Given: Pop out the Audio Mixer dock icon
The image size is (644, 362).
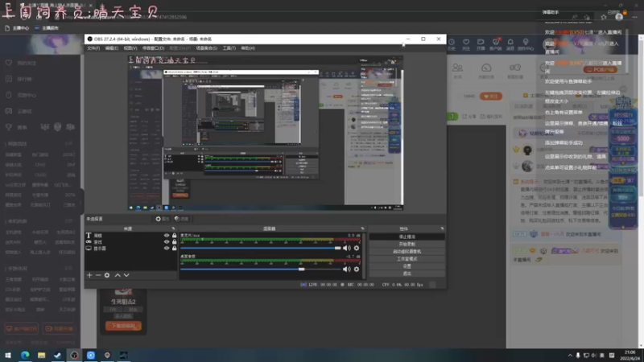Looking at the screenshot, I should (362, 228).
